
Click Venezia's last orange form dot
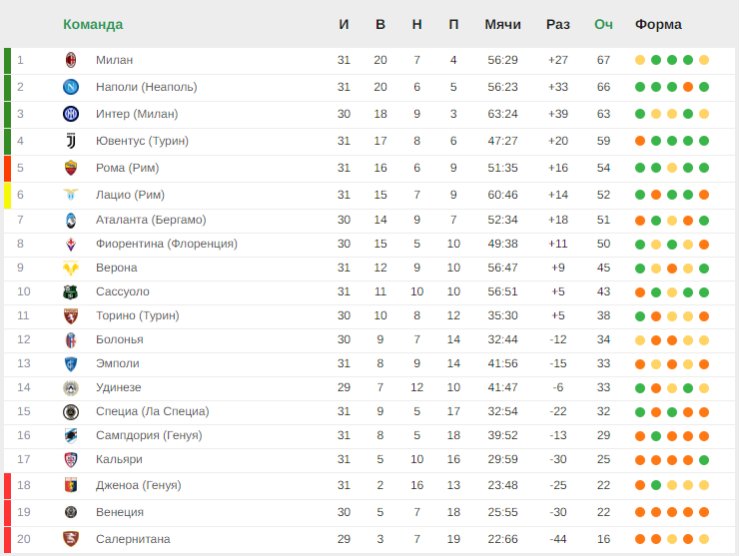click(x=704, y=512)
